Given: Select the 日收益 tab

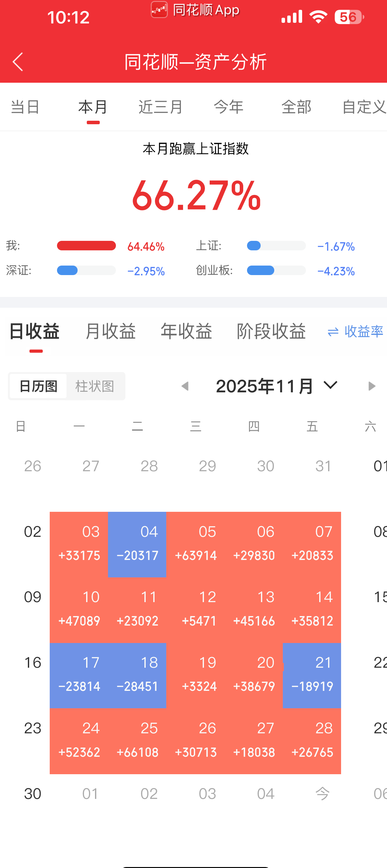Looking at the screenshot, I should 34,331.
